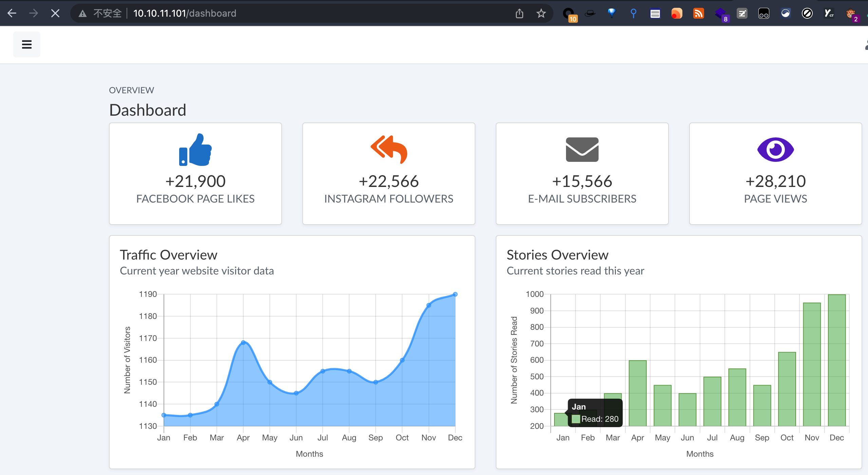Click the +28,210 PAGE VIEWS card
Viewport: 868px width, 475px height.
pyautogui.click(x=776, y=174)
